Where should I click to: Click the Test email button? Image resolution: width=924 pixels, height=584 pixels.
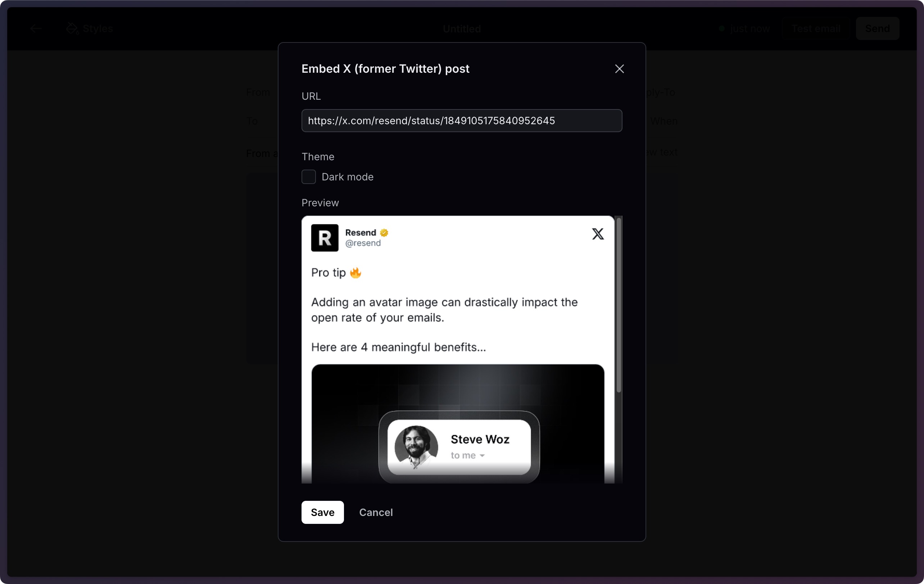click(x=816, y=28)
